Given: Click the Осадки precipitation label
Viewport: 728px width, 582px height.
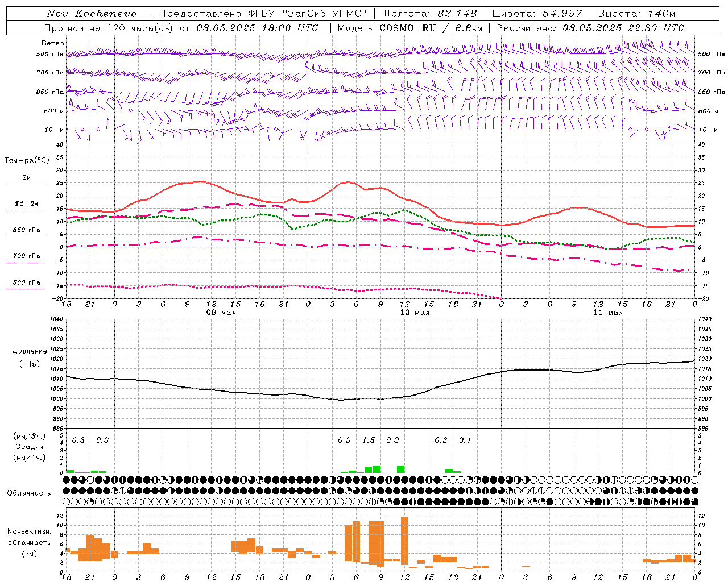Looking at the screenshot, I should [x=30, y=447].
